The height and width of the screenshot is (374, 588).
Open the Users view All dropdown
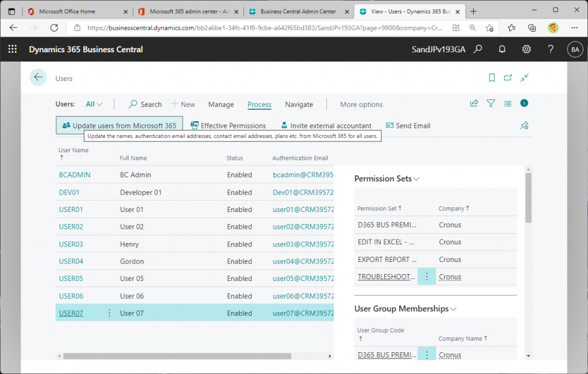click(94, 105)
